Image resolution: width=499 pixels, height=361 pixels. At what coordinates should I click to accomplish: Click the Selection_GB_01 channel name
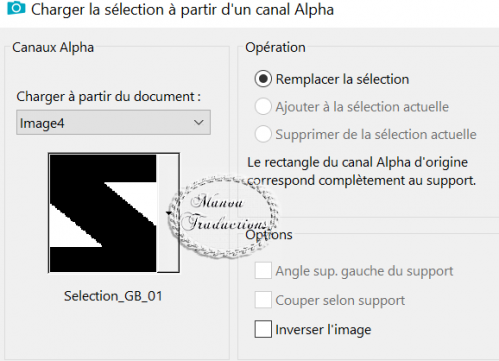tap(113, 296)
